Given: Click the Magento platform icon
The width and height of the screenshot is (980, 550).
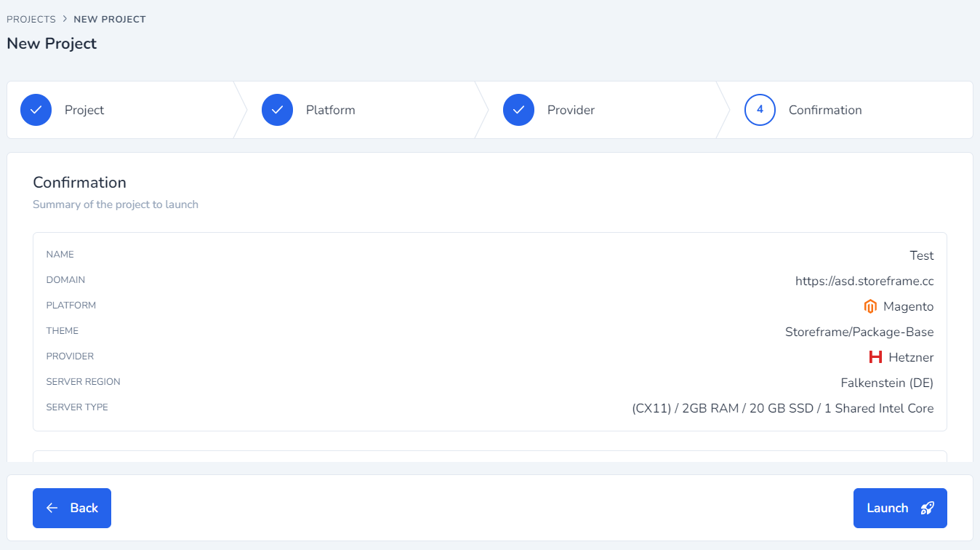Looking at the screenshot, I should click(x=870, y=306).
